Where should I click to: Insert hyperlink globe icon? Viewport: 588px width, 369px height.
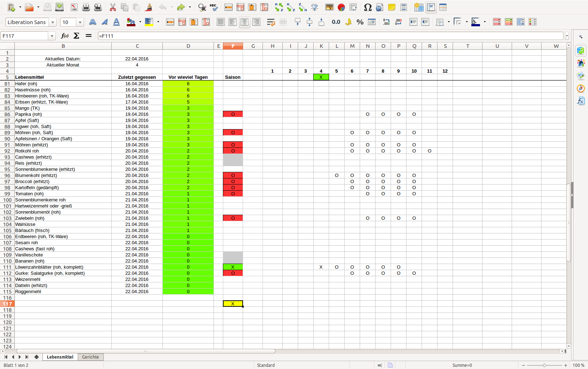pos(380,7)
